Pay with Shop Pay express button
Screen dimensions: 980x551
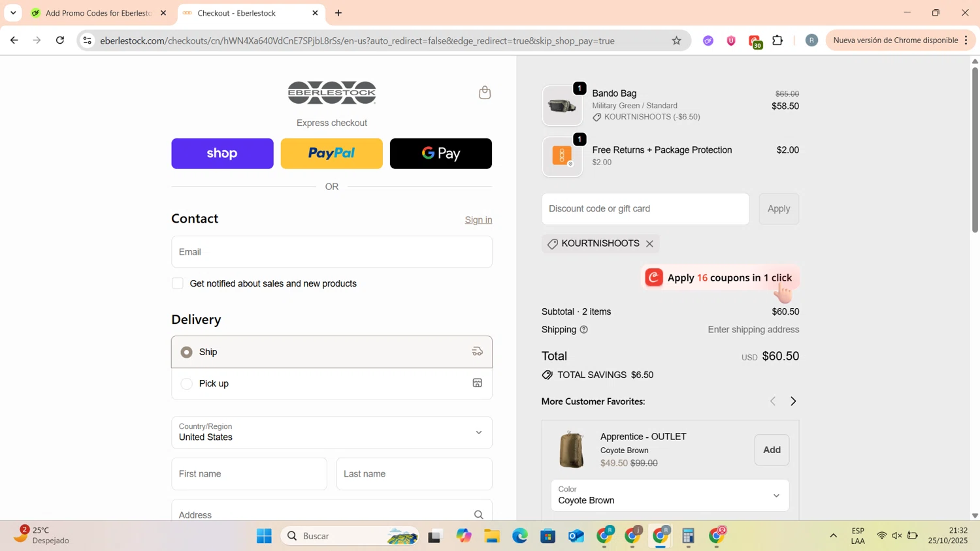coord(222,153)
